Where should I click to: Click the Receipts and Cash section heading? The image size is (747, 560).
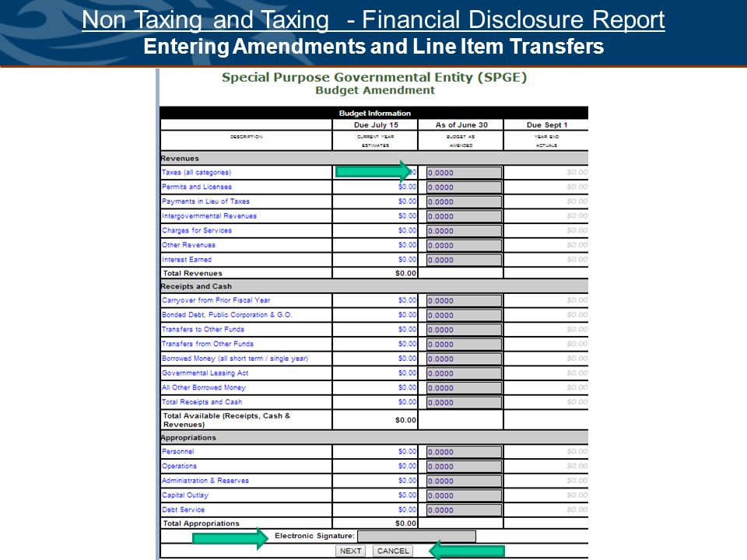[x=196, y=287]
